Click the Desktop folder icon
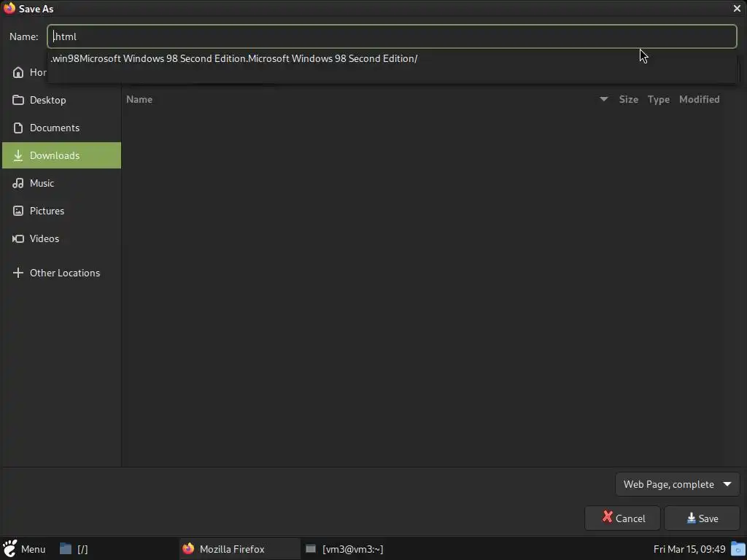 click(18, 100)
